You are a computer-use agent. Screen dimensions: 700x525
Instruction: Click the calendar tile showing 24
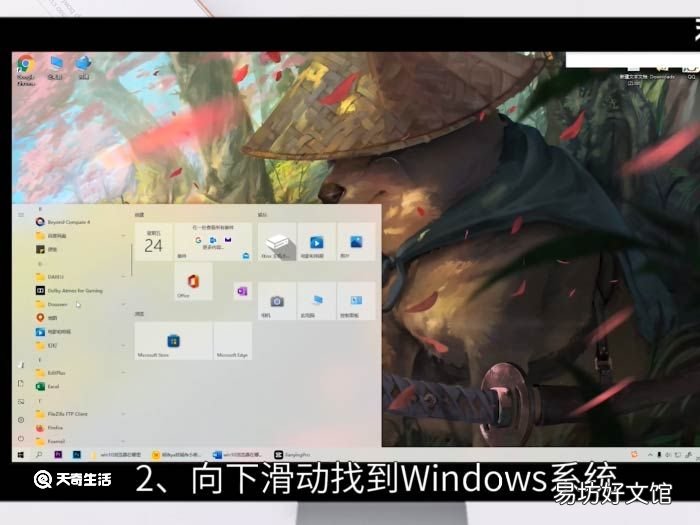153,242
